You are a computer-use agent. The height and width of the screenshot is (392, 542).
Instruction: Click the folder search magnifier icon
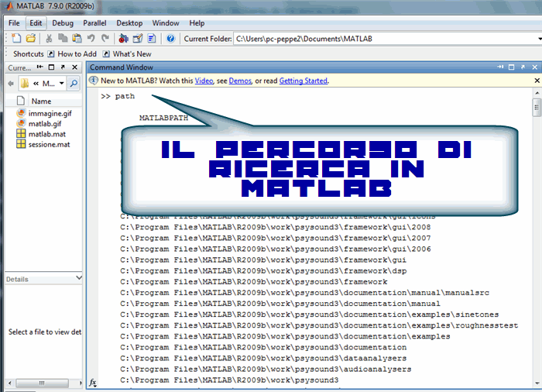pos(74,84)
